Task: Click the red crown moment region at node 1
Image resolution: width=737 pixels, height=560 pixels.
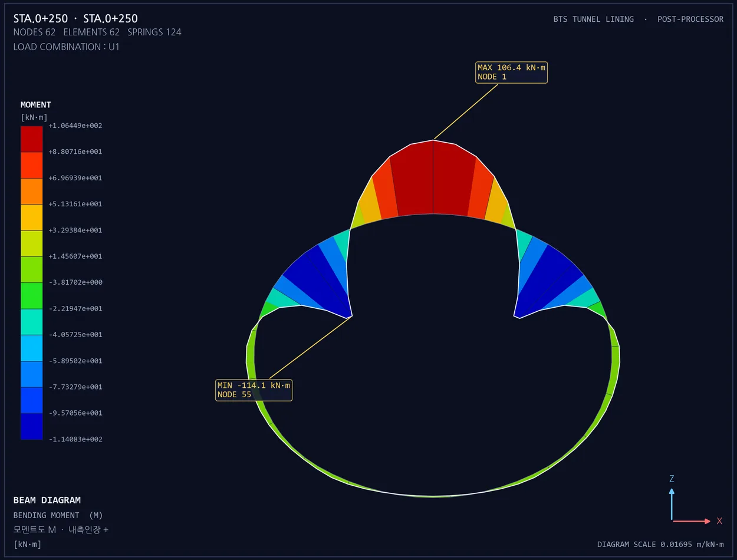Action: [x=433, y=179]
